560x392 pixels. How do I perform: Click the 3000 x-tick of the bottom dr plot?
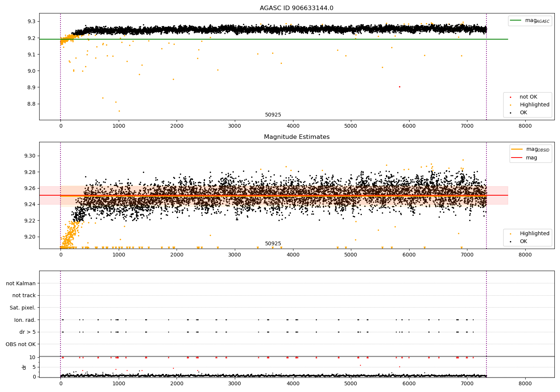pos(235,384)
